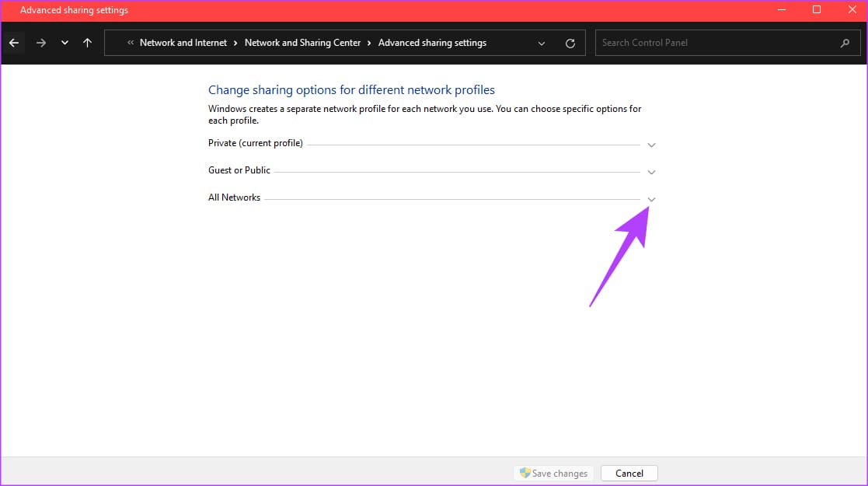Close the Advanced sharing settings window
Image resolution: width=868 pixels, height=486 pixels.
[x=852, y=10]
